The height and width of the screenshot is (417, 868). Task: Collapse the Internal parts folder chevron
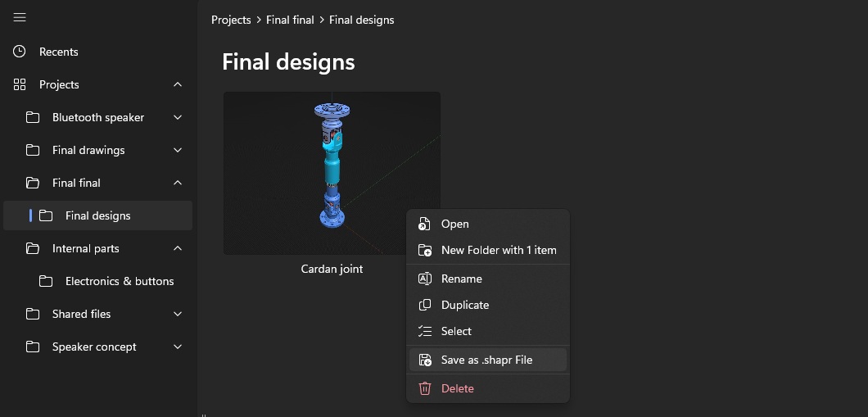coord(178,249)
